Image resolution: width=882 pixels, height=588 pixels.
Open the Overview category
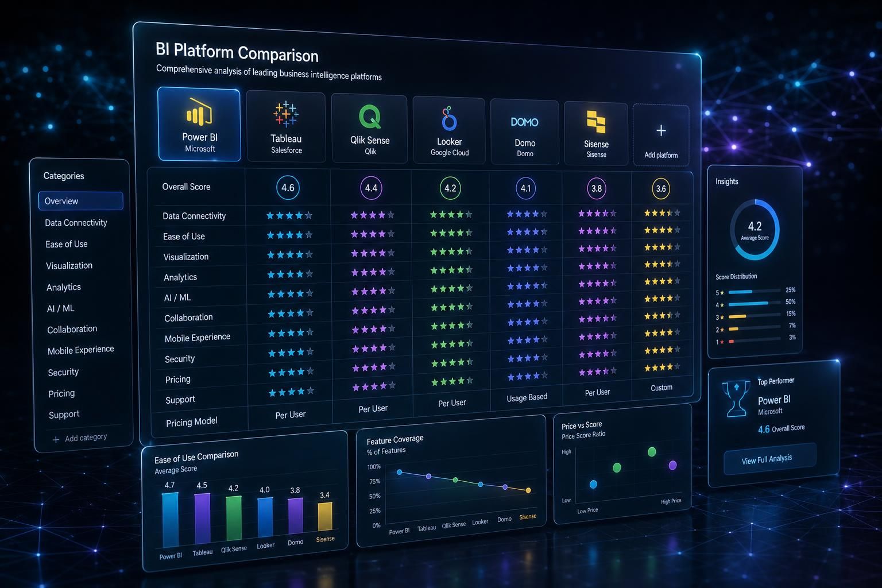pos(80,201)
